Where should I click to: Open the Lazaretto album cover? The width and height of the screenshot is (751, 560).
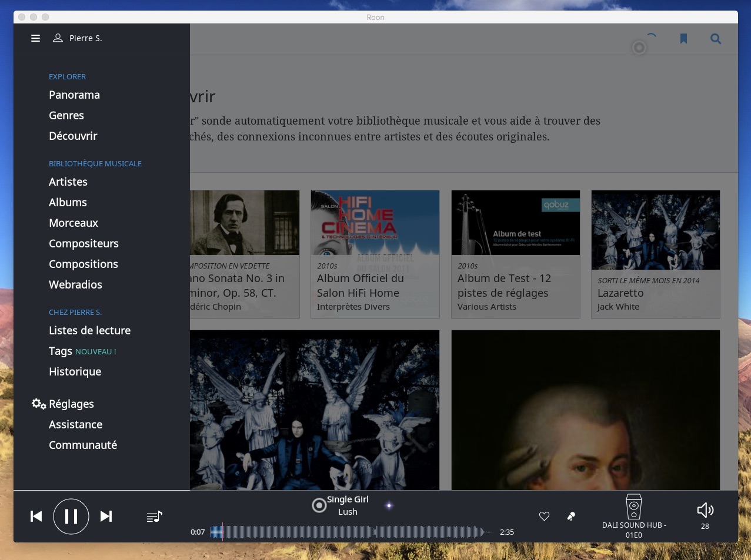pyautogui.click(x=656, y=230)
